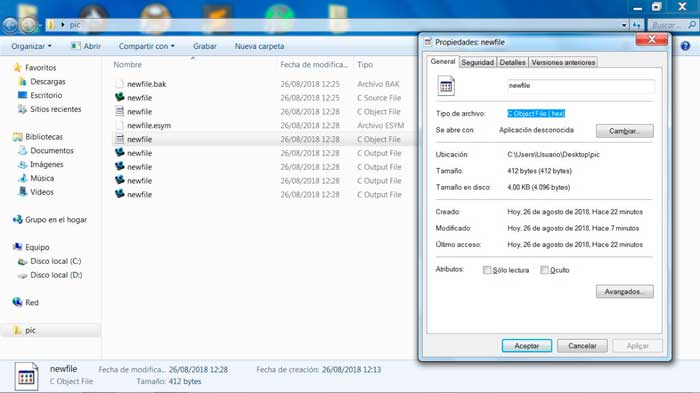Image resolution: width=700 pixels, height=393 pixels.
Task: Click the Archivo ESYM type cell
Action: 380,125
